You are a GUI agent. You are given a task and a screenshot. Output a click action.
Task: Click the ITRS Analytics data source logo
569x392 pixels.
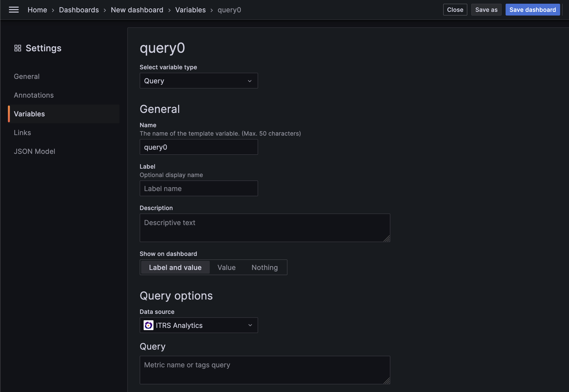pyautogui.click(x=149, y=325)
